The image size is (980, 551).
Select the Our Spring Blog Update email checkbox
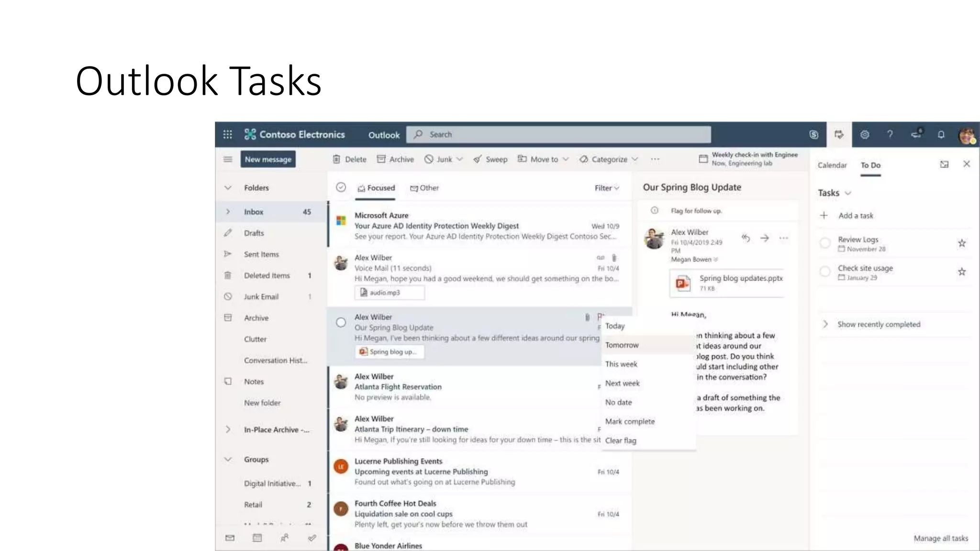pos(341,322)
